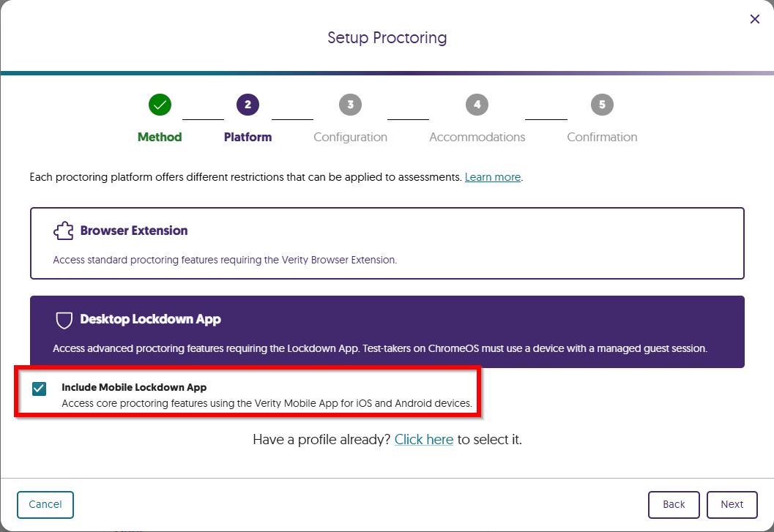Go back with the Back button

pyautogui.click(x=673, y=504)
